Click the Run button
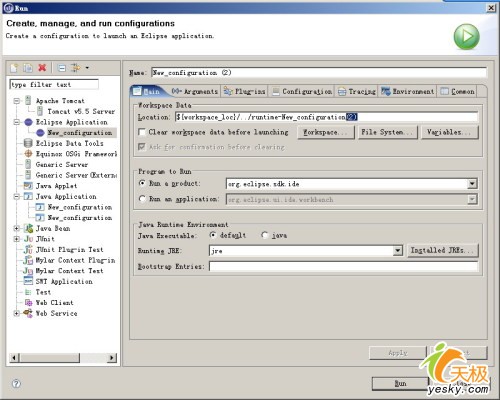Image resolution: width=500 pixels, height=400 pixels. coord(400,384)
